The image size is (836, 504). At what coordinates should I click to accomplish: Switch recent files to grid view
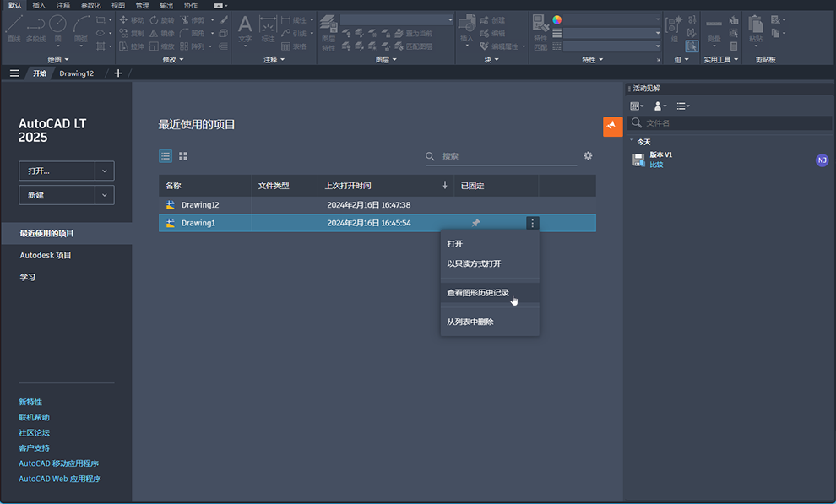coord(183,155)
